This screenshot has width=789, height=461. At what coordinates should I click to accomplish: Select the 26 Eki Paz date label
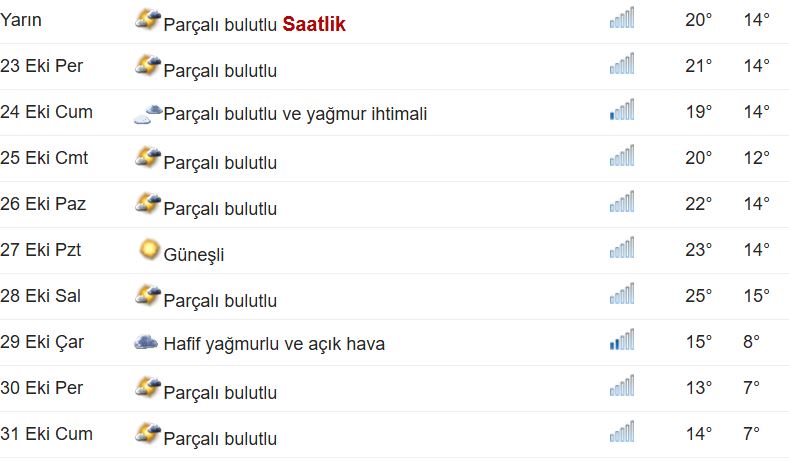(43, 204)
